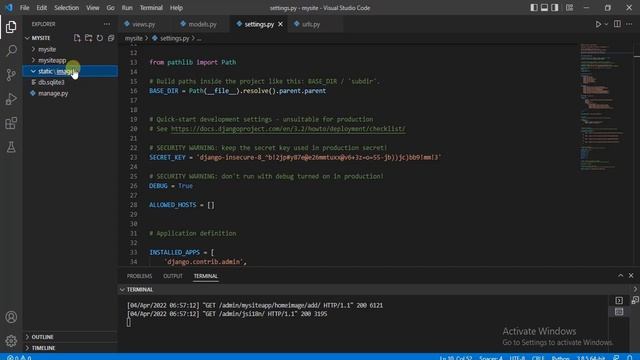
Task: Open the Accounts menu icon
Action: tap(11, 317)
